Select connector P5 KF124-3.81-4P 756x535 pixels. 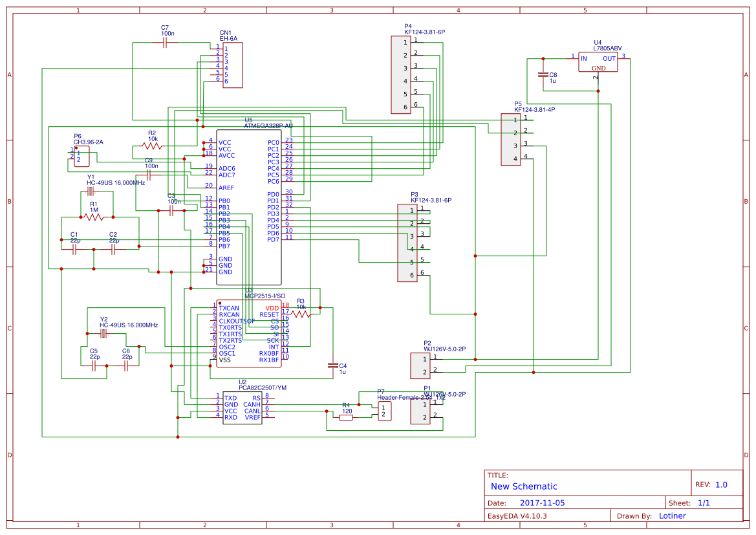510,139
